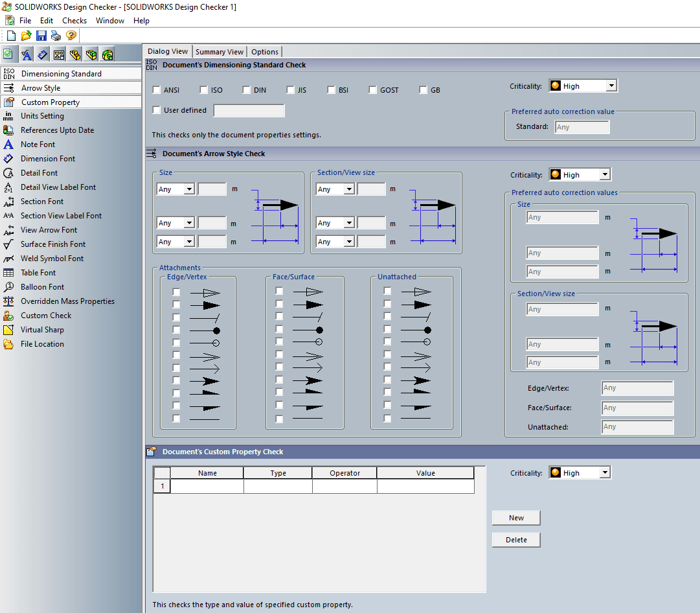Click the preferred Standard value field

(x=582, y=127)
